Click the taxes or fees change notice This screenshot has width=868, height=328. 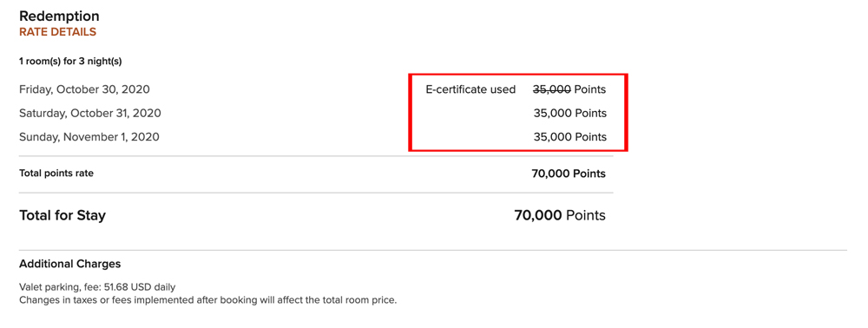coord(208,301)
